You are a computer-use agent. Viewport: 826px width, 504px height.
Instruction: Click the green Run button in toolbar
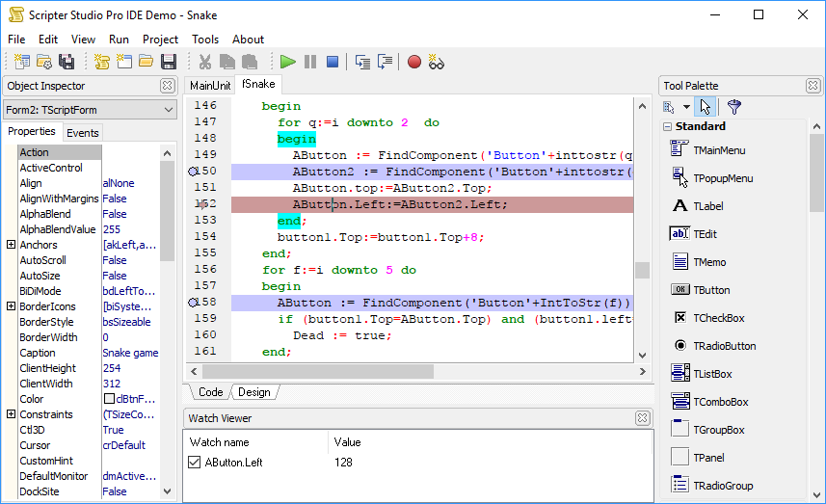click(x=287, y=62)
